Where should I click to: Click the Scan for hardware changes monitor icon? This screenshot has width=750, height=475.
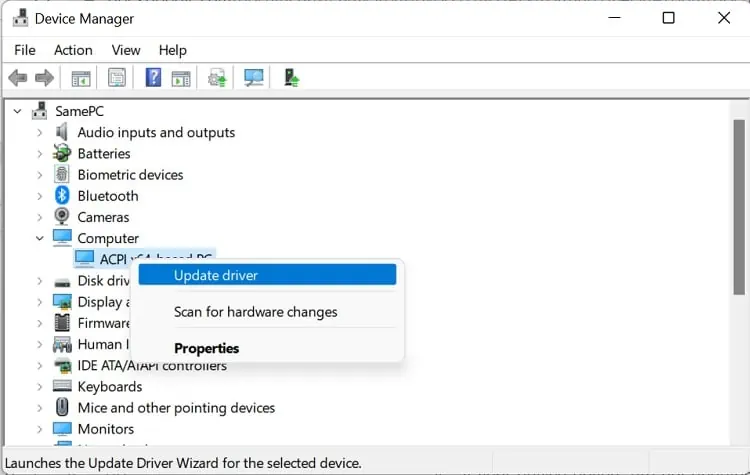[254, 78]
